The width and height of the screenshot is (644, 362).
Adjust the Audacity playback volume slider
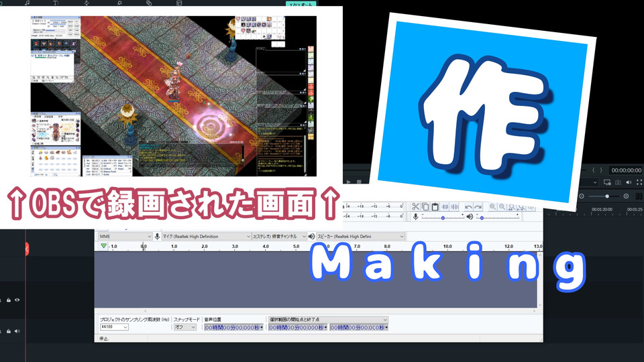(x=498, y=217)
